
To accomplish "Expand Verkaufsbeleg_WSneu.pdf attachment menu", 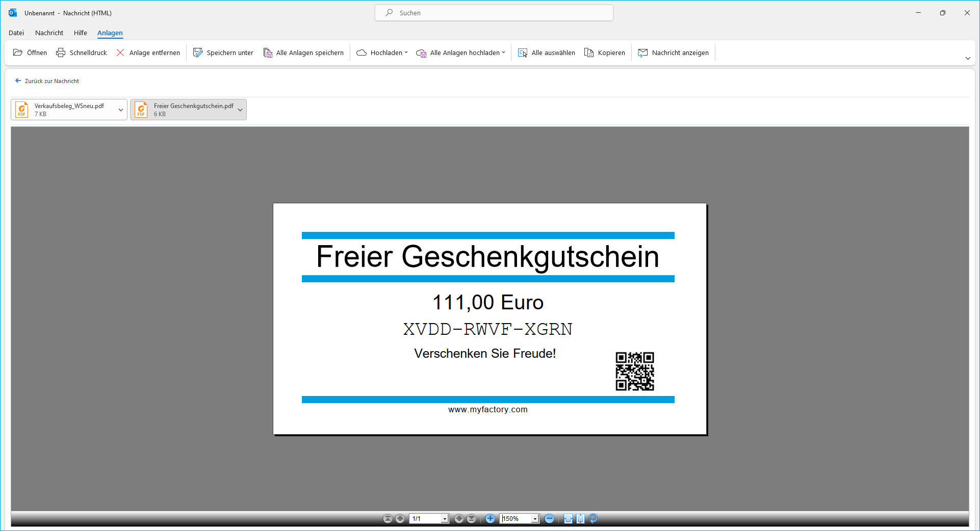I will coord(121,110).
